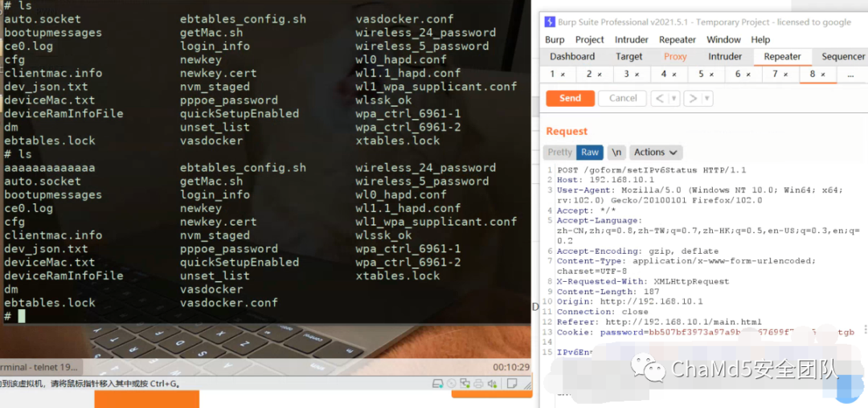Click the X-Requested-With header line
This screenshot has height=408, width=868.
[643, 281]
